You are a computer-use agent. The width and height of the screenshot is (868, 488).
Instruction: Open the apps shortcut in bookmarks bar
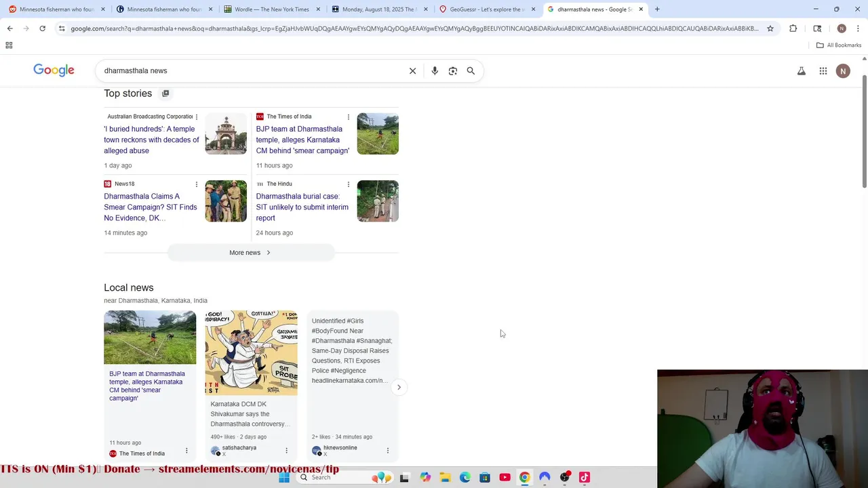point(9,45)
